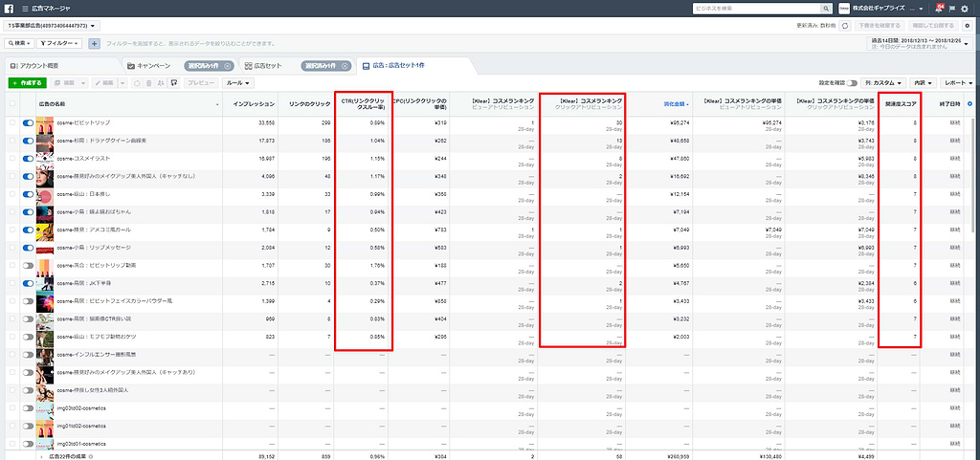Toggle off the cosme-ビビットリップ ad
Viewport: 980px width, 460px height.
[28, 123]
